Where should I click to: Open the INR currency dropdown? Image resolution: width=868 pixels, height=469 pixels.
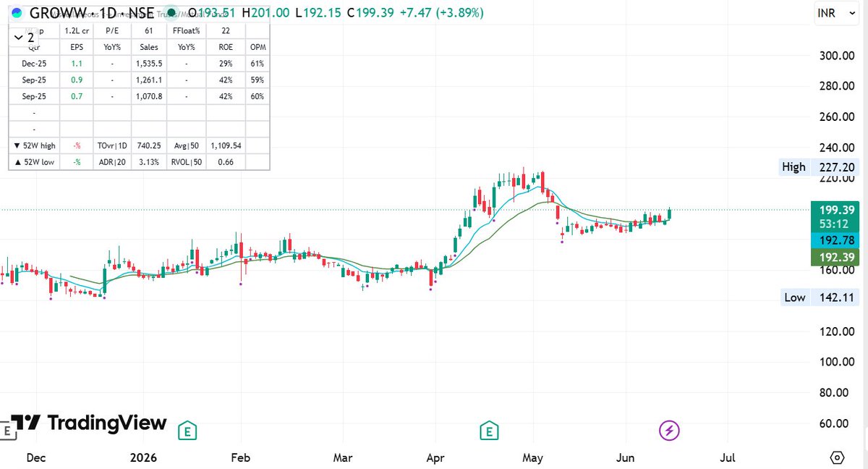click(835, 13)
